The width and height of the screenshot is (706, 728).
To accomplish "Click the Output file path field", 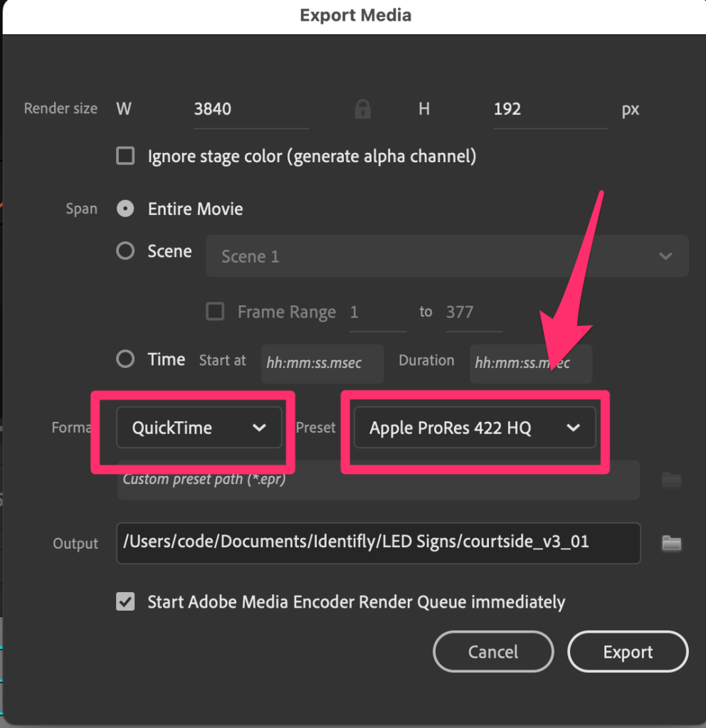I will click(x=378, y=543).
